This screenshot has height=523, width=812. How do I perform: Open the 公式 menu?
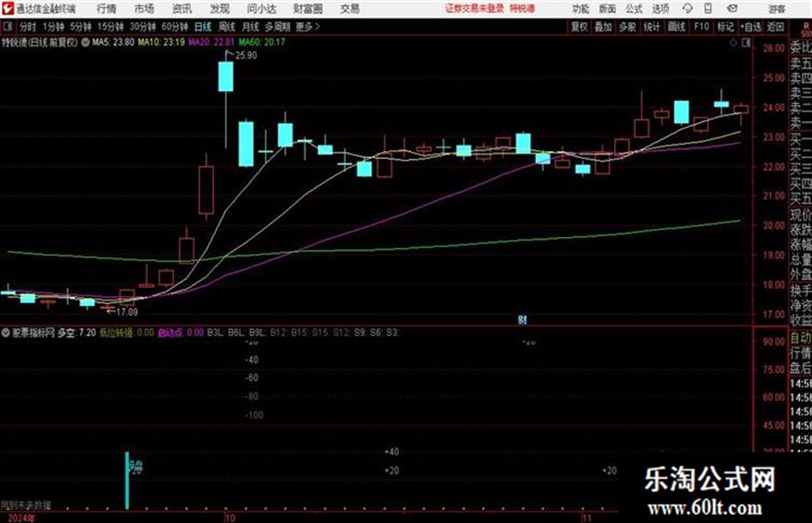click(x=634, y=9)
